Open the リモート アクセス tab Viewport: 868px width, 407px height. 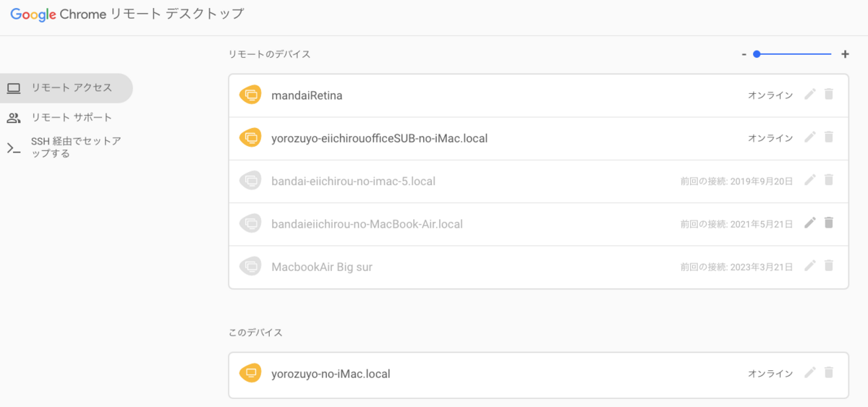coord(66,88)
